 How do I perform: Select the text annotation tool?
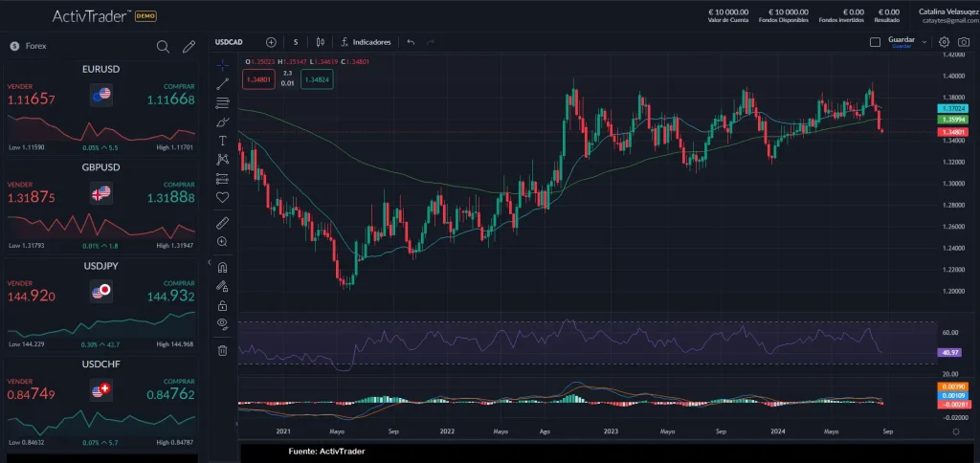click(223, 141)
